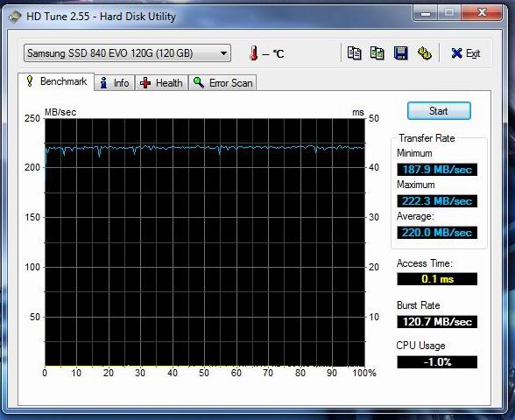The height and width of the screenshot is (420, 515).
Task: Click the burst rate value 120.7 MB/sec
Action: tap(437, 322)
